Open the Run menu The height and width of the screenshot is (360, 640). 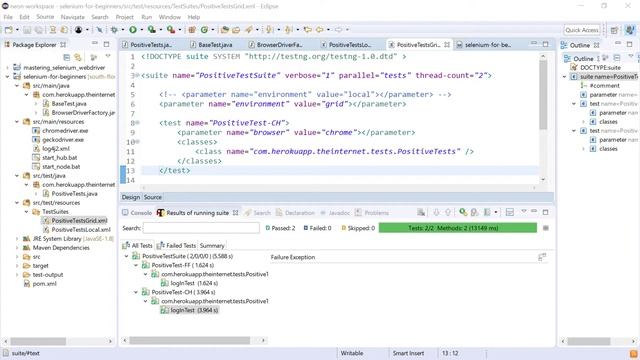pyautogui.click(x=147, y=17)
